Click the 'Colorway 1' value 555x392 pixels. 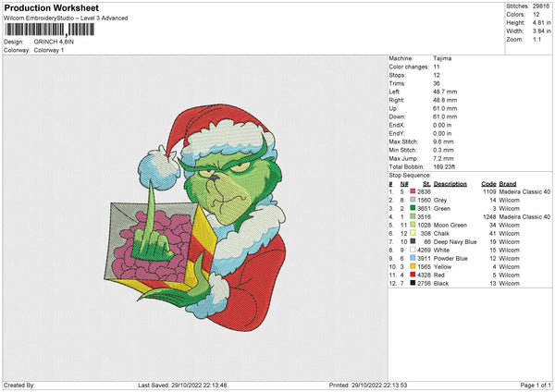tap(49, 50)
